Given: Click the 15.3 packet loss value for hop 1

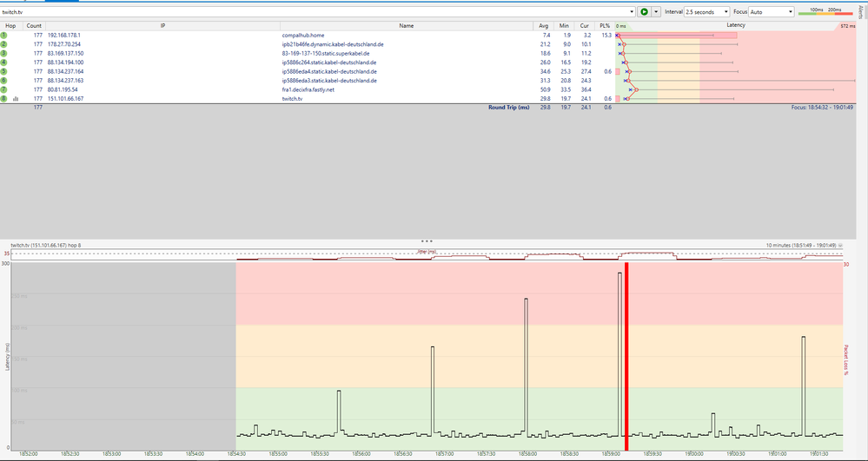Looking at the screenshot, I should pyautogui.click(x=606, y=35).
